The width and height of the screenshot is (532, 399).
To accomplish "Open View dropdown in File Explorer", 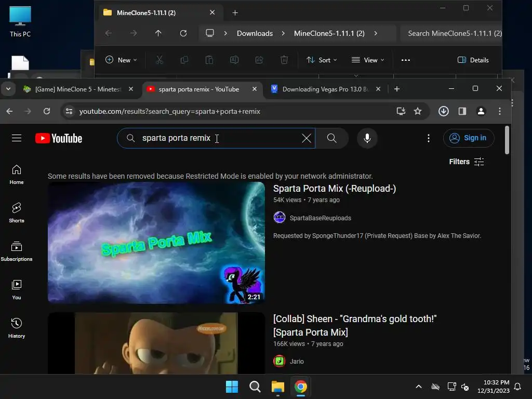I will coord(368,60).
